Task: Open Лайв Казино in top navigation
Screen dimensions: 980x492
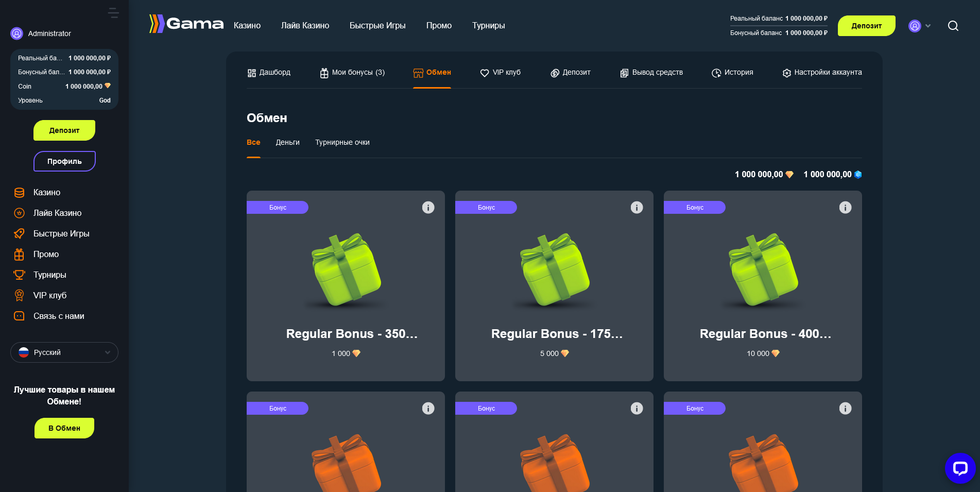Action: [x=305, y=26]
